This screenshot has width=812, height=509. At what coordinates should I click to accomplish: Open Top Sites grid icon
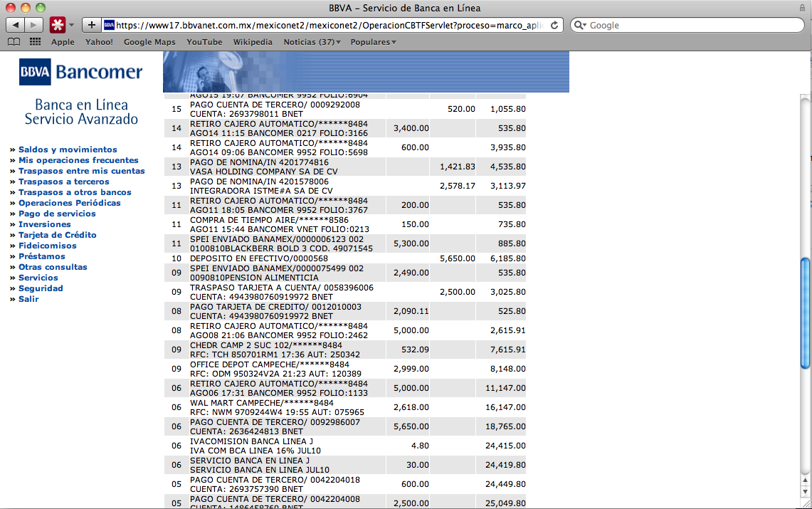[x=35, y=42]
